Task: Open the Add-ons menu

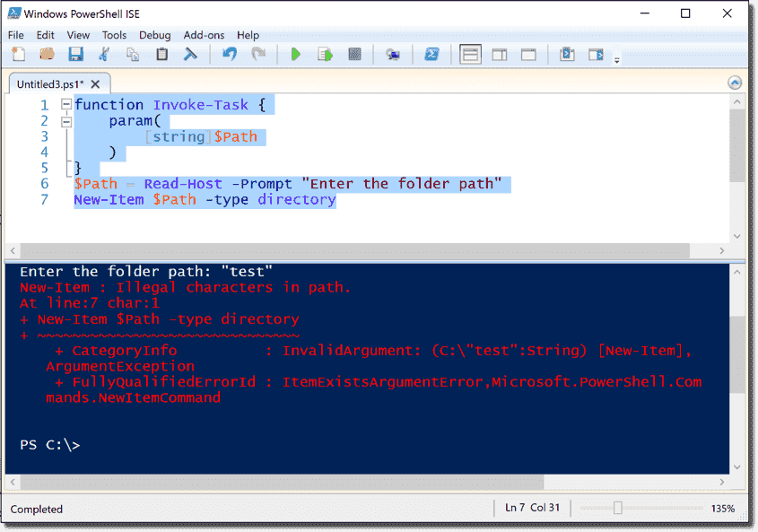Action: point(204,35)
